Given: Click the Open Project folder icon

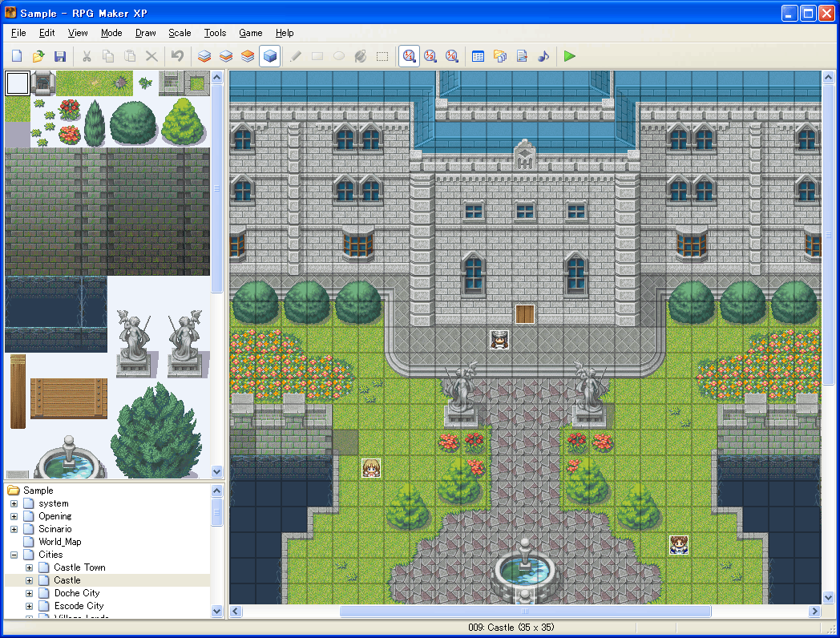Looking at the screenshot, I should tap(38, 56).
